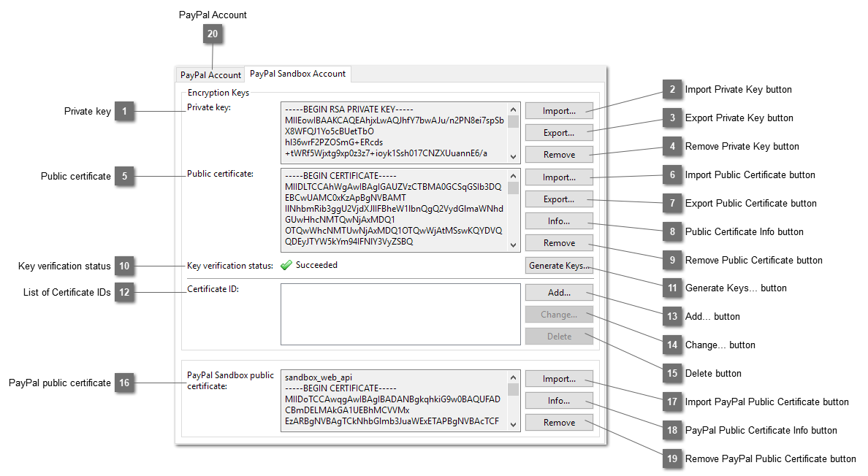Click the Sandbox certificate scrollbar thumb

click(513, 389)
